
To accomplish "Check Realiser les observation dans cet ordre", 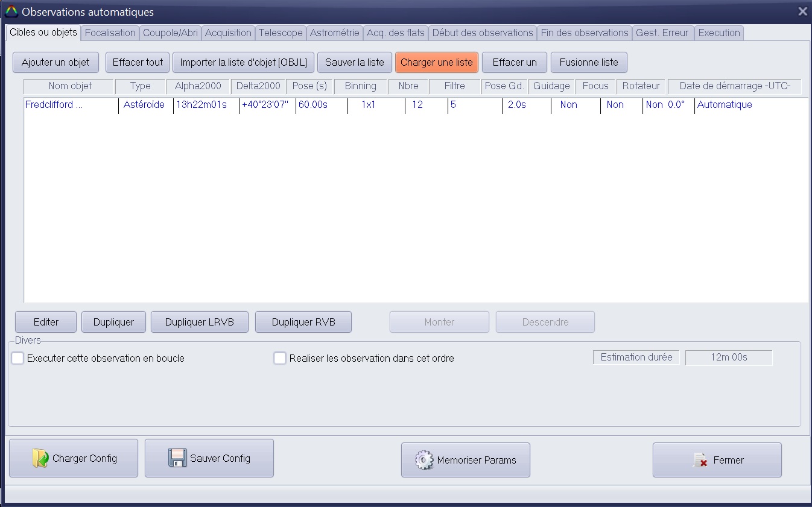I will click(280, 358).
